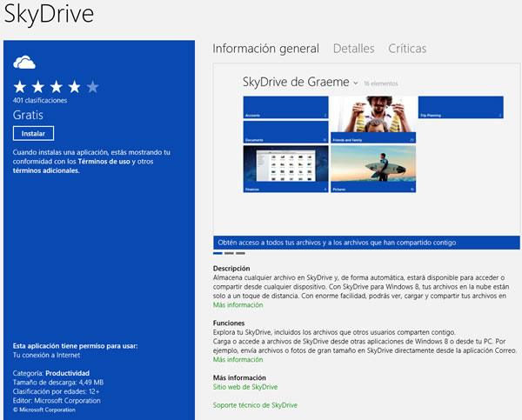The image size is (522, 420).
Task: Click 'Tamaño de descarga: 4,49 MB' text
Action: pyautogui.click(x=58, y=383)
